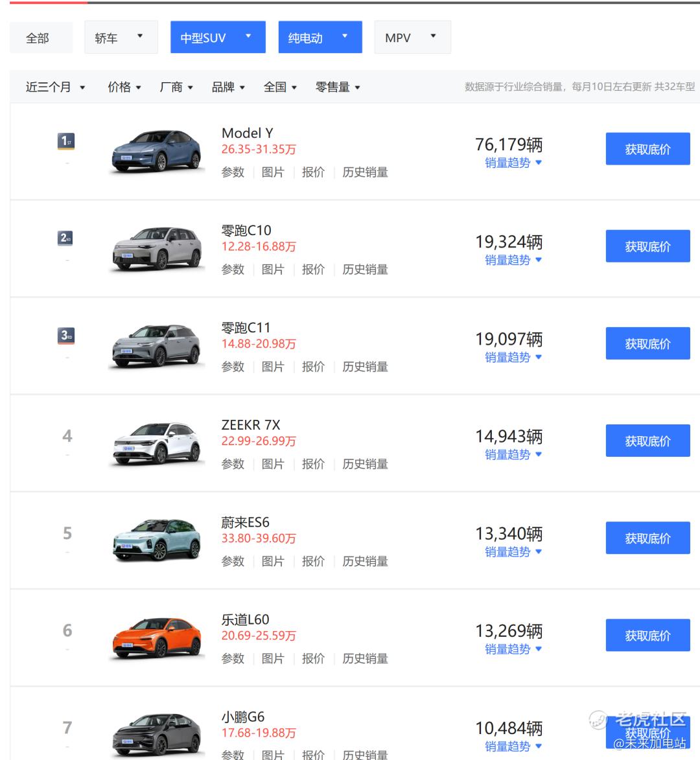
Task: Click the 2nd place rank badge
Action: pyautogui.click(x=65, y=238)
